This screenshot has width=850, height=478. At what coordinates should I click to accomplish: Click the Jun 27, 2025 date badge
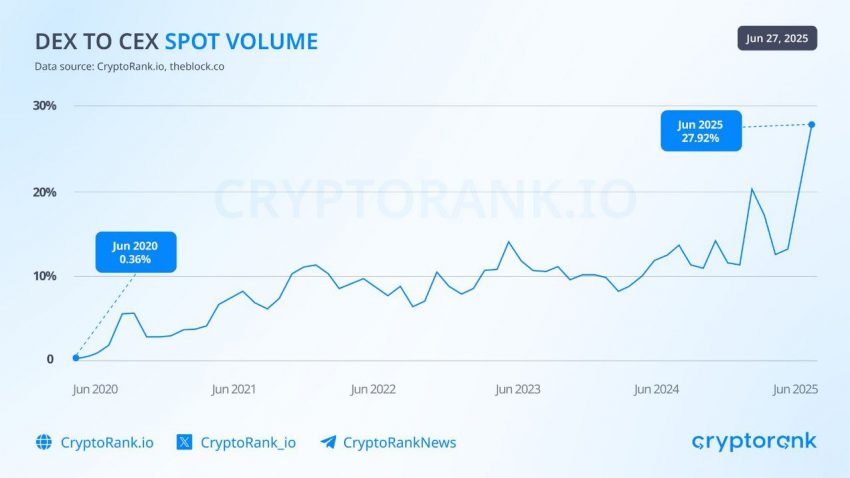(x=777, y=38)
